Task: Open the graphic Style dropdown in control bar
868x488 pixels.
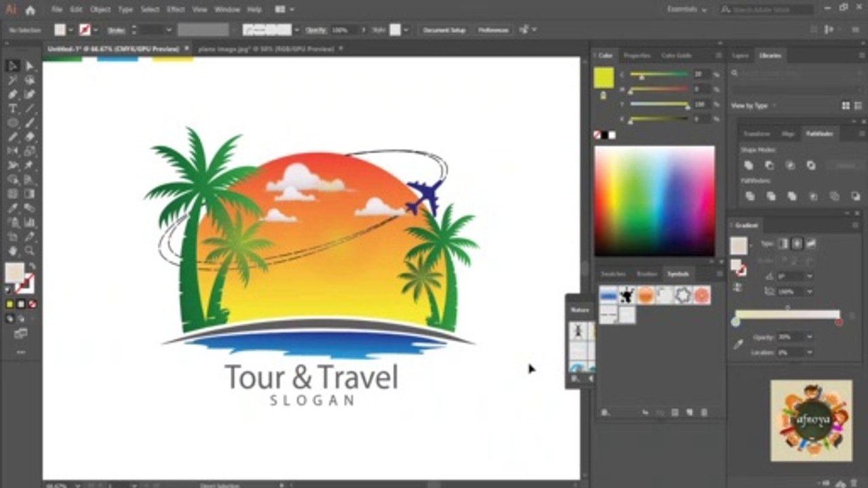Action: (406, 30)
